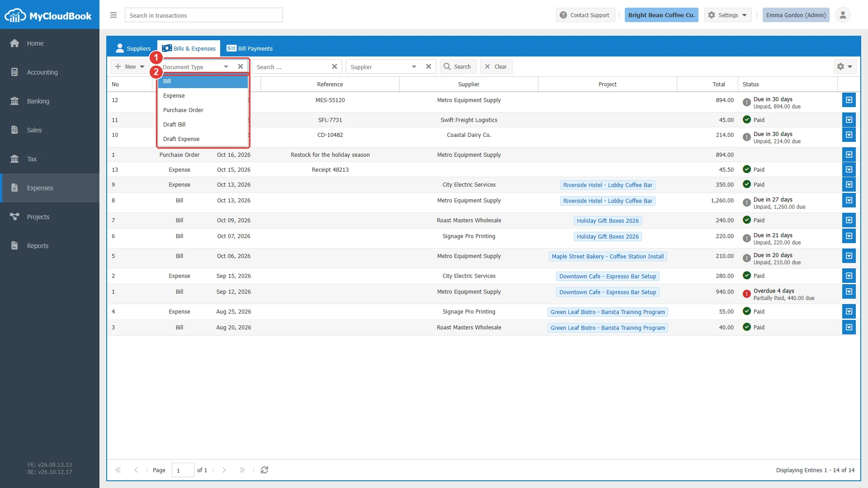Choose Purchase Order document type
This screenshot has height=488, width=868.
coord(203,110)
